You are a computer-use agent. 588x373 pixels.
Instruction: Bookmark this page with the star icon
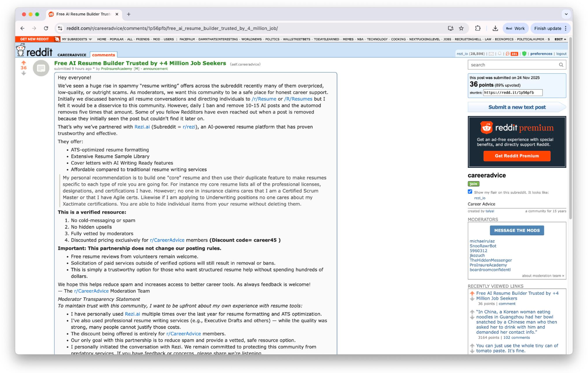[461, 28]
